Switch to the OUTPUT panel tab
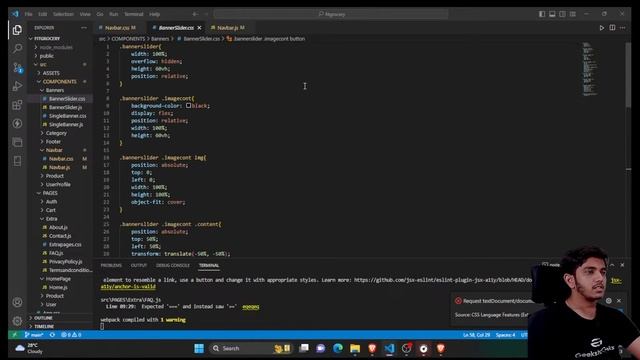This screenshot has width=640, height=360. point(139,265)
